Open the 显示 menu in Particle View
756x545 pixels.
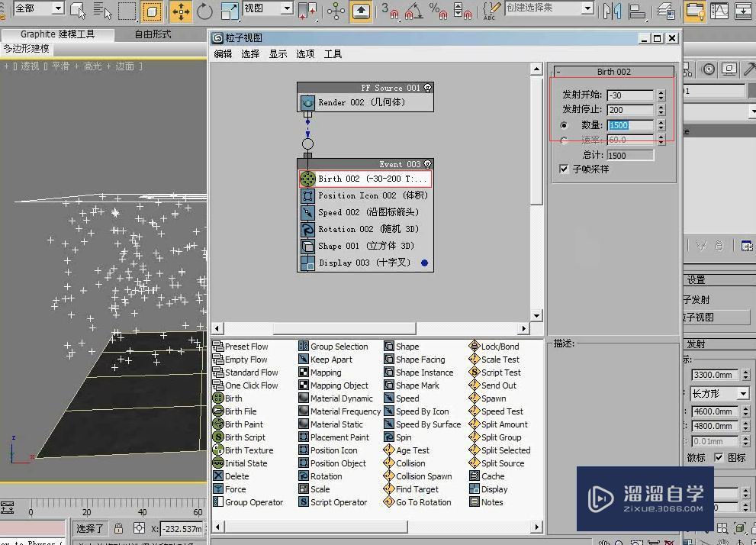(278, 54)
